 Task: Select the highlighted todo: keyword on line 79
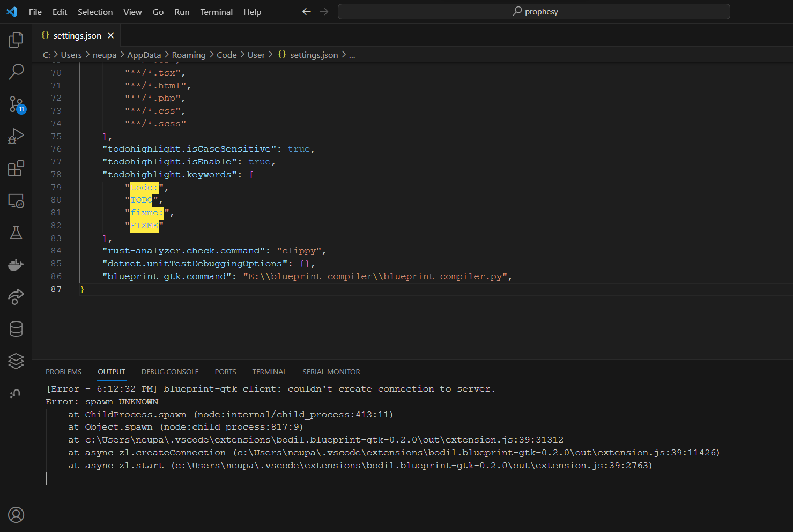[143, 187]
